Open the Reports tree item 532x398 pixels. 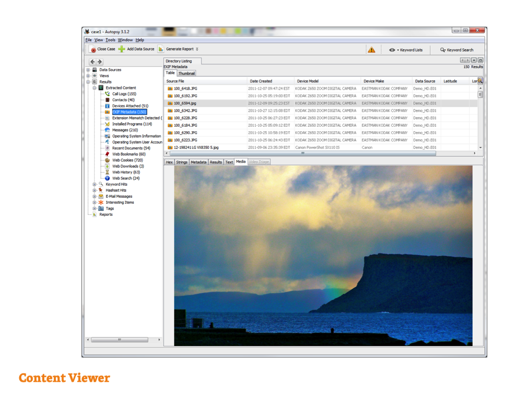(106, 215)
